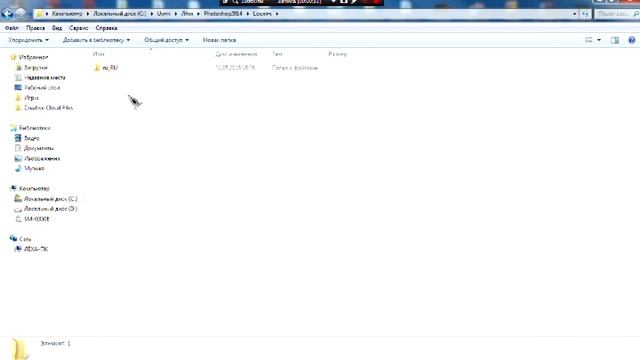640x360 pixels.
Task: Open the Документы library
Action: coord(38,148)
